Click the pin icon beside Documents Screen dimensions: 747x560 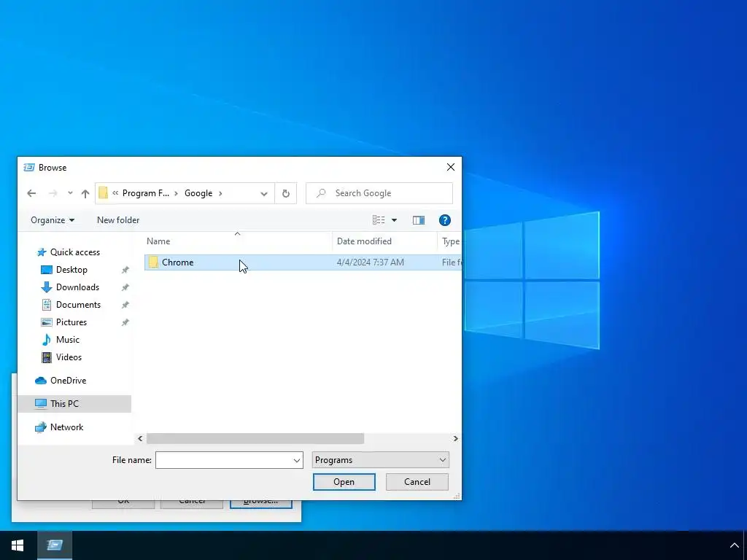125,305
